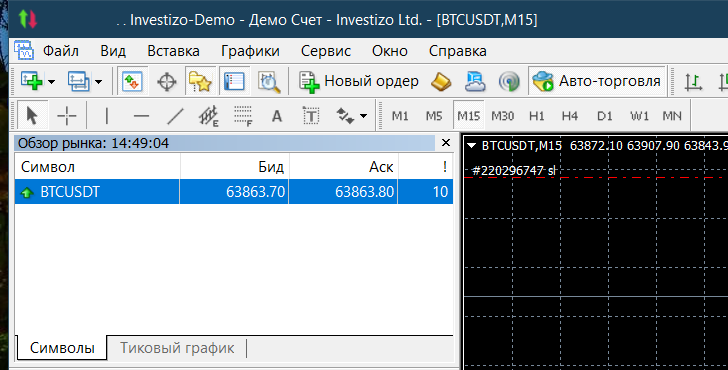Image resolution: width=728 pixels, height=370 pixels.
Task: Select the trendline tool
Action: (x=175, y=116)
